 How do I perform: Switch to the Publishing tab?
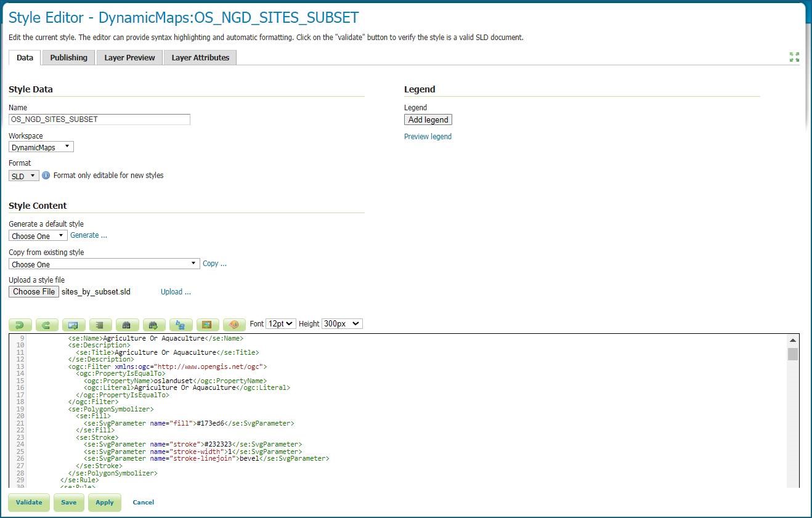click(x=69, y=57)
